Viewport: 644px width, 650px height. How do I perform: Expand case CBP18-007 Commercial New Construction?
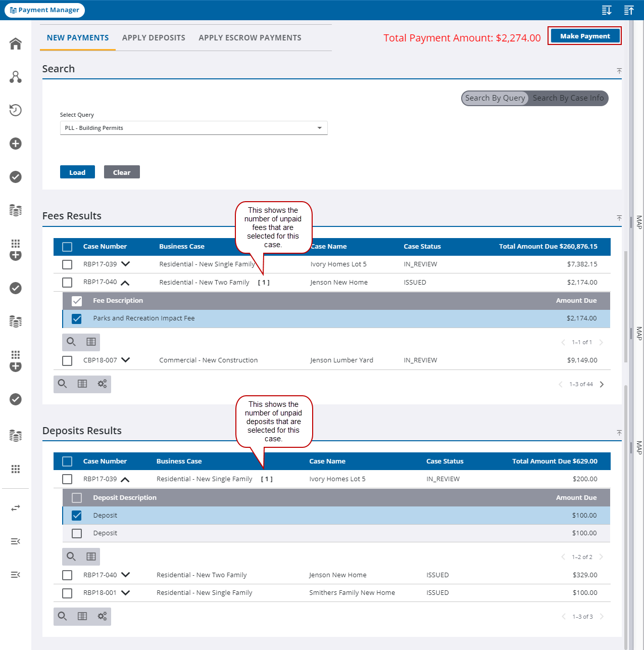point(126,360)
